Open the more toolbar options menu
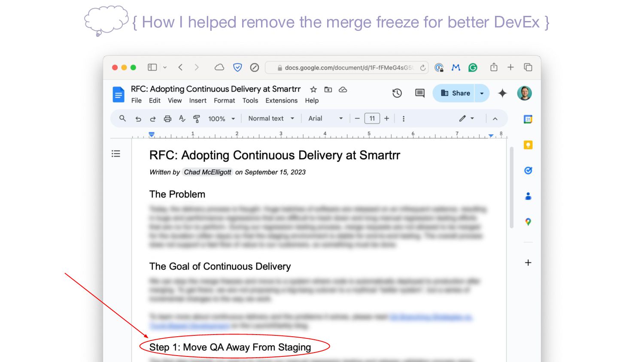The image size is (644, 362). [x=404, y=119]
